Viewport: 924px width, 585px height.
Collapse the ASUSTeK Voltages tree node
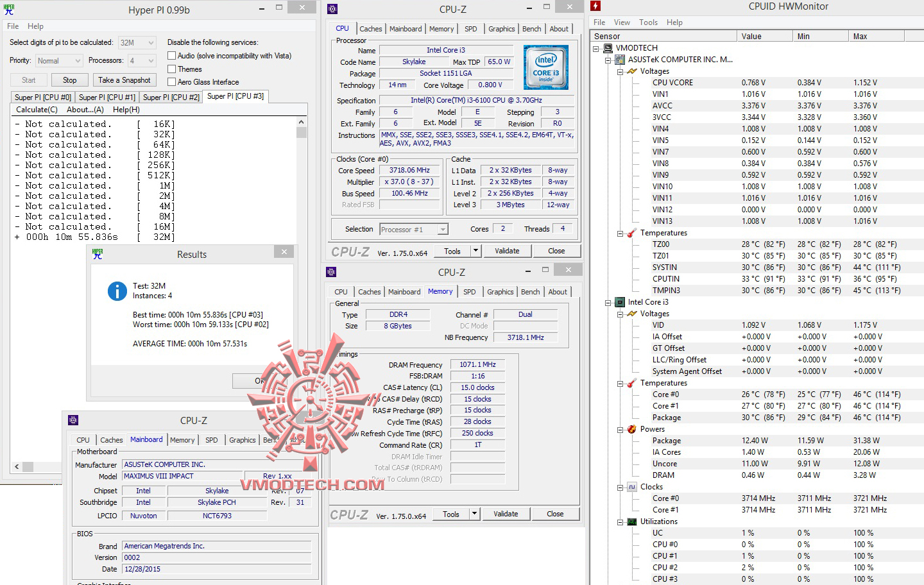tap(620, 71)
